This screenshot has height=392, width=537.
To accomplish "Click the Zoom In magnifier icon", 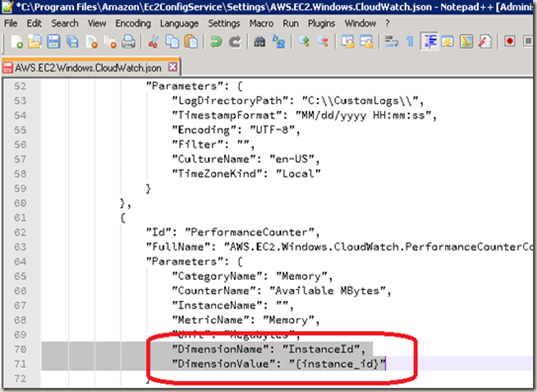I will click(304, 42).
